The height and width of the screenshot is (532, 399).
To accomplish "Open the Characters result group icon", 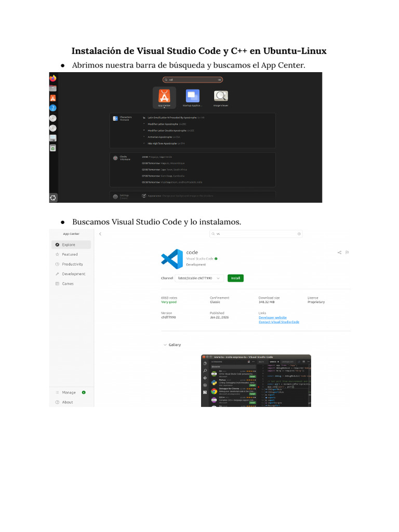I will click(x=115, y=118).
